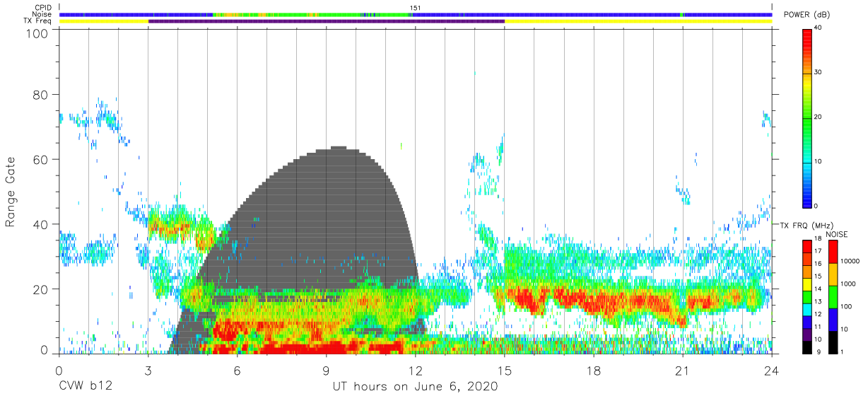
Task: Select the red swatch in NOISE legend
Action: pyautogui.click(x=833, y=251)
